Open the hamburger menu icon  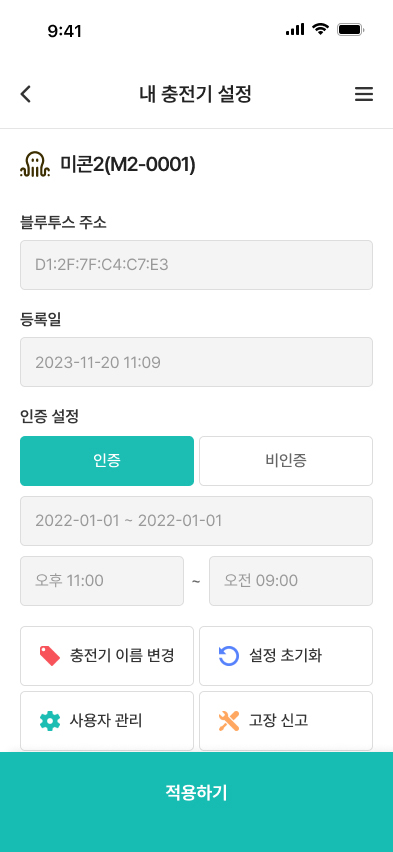pos(364,95)
